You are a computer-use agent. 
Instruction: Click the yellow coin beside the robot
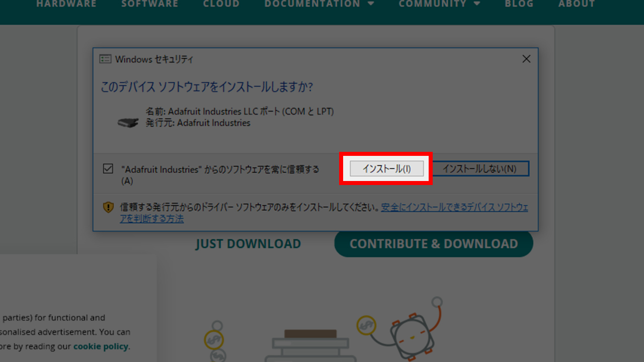pyautogui.click(x=366, y=326)
